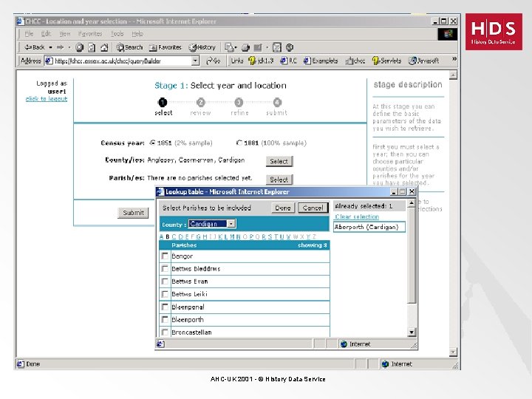Image resolution: width=532 pixels, height=399 pixels.
Task: Select the 1881 census year radio button
Action: point(239,143)
